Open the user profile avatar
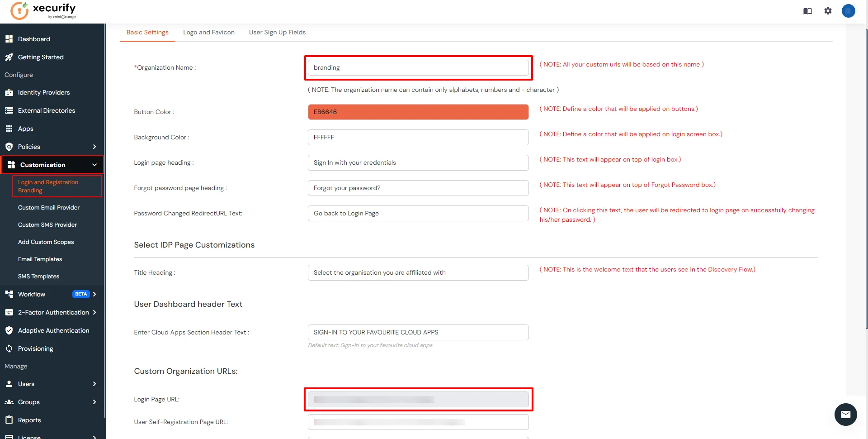Image resolution: width=868 pixels, height=439 pixels. tap(849, 11)
